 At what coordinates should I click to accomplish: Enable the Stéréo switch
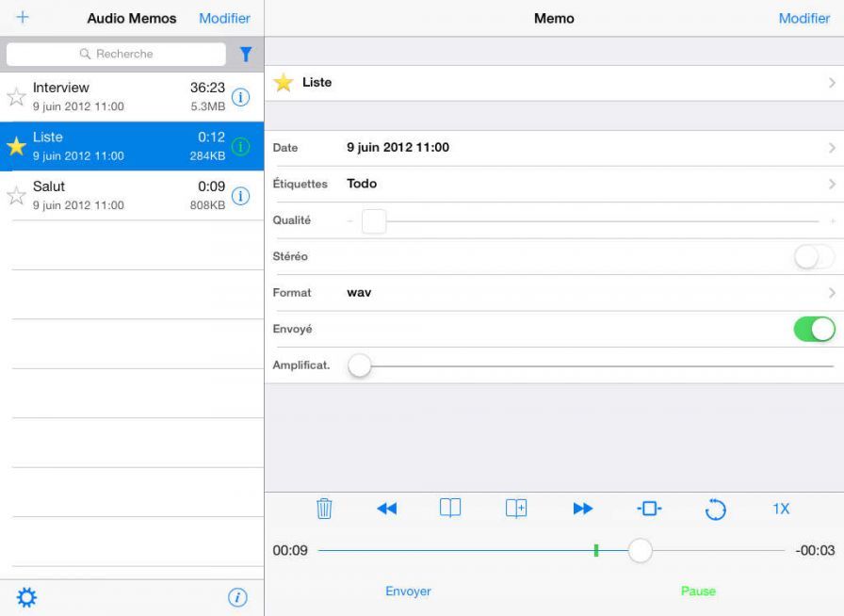click(814, 256)
